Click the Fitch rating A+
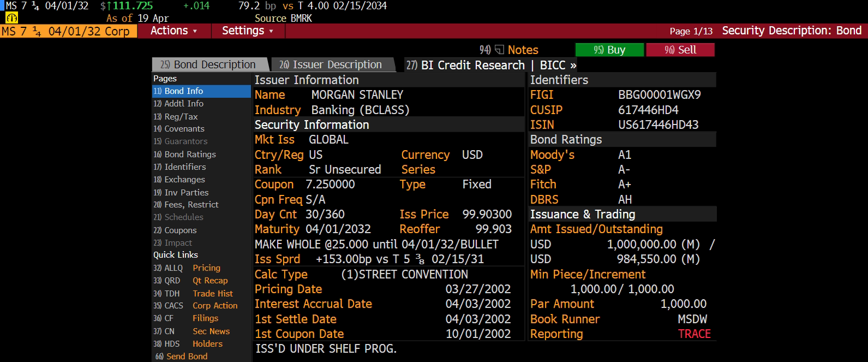This screenshot has width=868, height=362. (625, 185)
